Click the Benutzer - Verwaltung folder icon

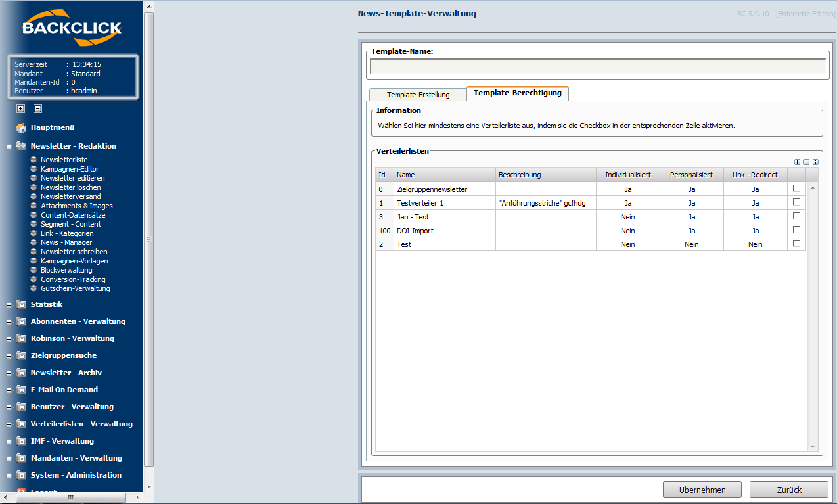click(x=21, y=407)
